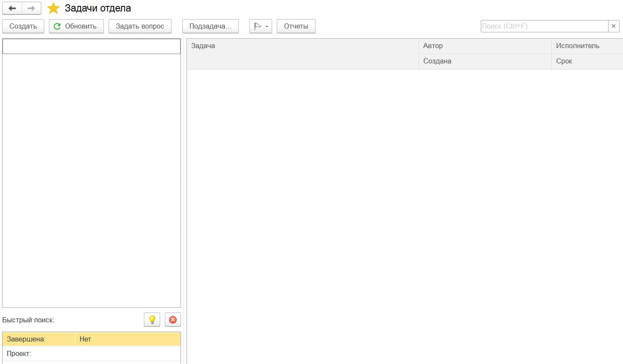Viewport: 623px width, 364px height.
Task: Select the Проект: filter row
Action: coord(92,353)
